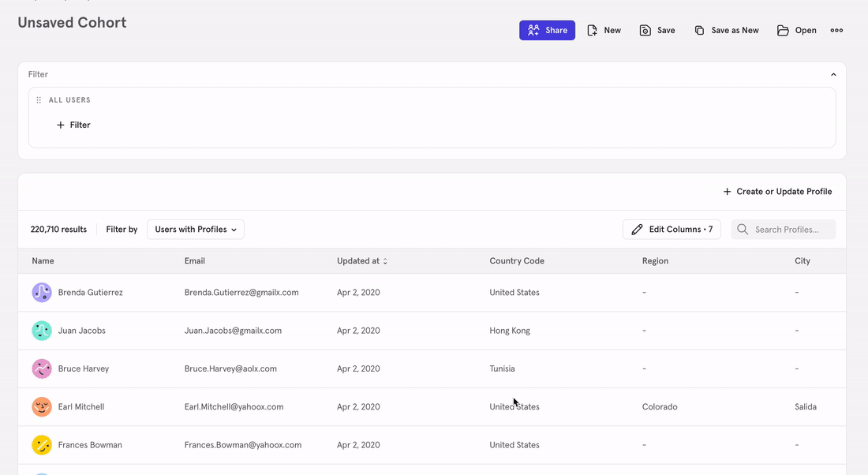The width and height of the screenshot is (868, 475).
Task: Toggle sorting on the Updated at column
Action: pyautogui.click(x=385, y=260)
